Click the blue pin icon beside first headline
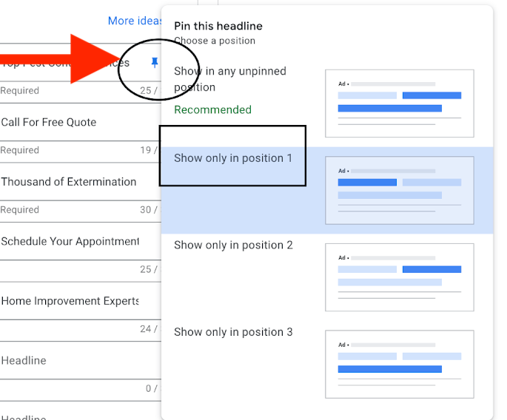The image size is (507, 420). (154, 63)
